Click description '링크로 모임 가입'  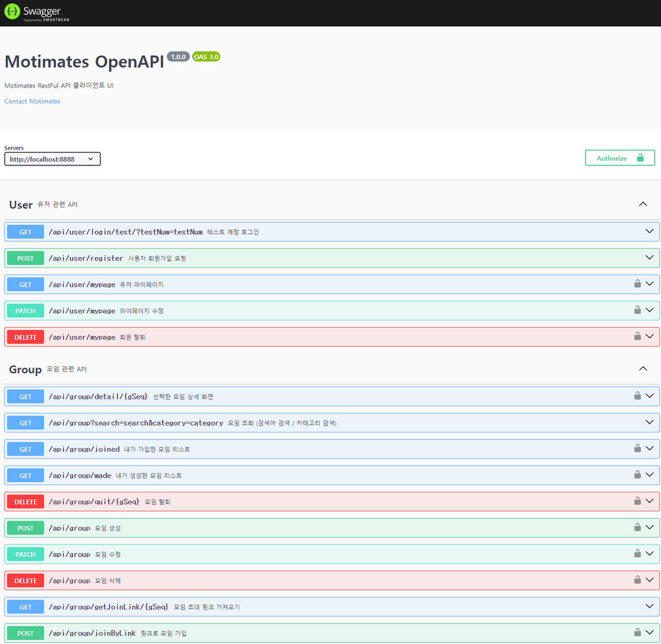[164, 633]
